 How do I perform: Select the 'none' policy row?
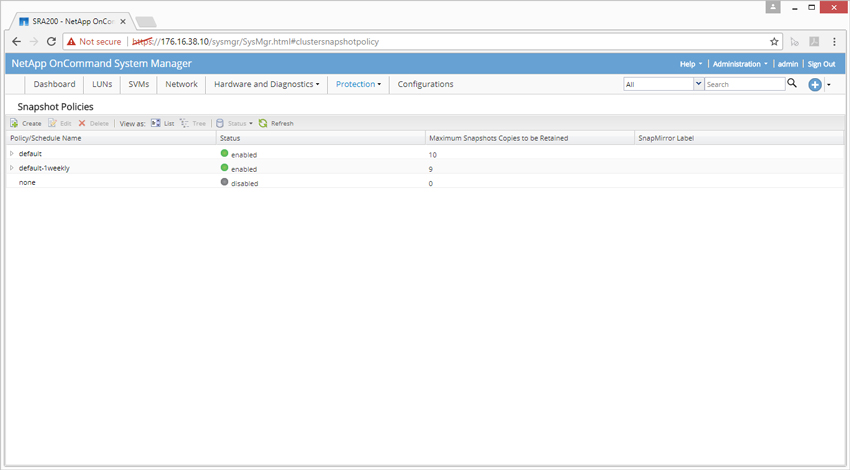pyautogui.click(x=425, y=183)
